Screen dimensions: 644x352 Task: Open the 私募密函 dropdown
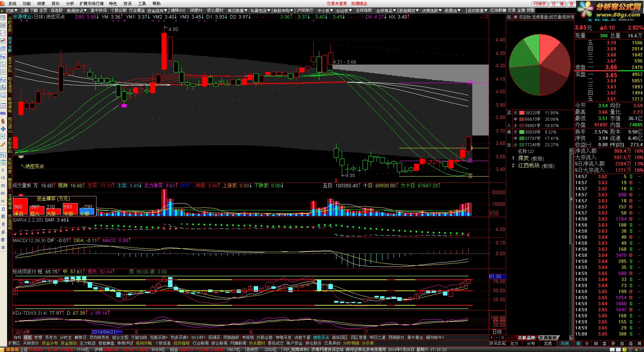(260, 10)
